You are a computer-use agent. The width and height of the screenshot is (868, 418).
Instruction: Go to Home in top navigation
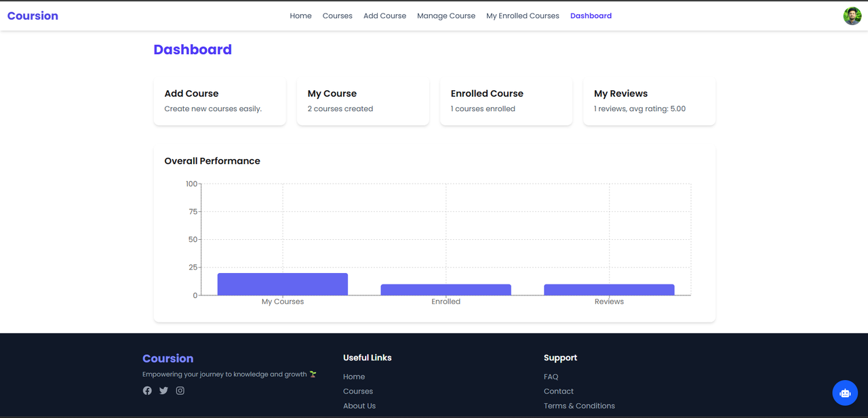pyautogui.click(x=300, y=16)
